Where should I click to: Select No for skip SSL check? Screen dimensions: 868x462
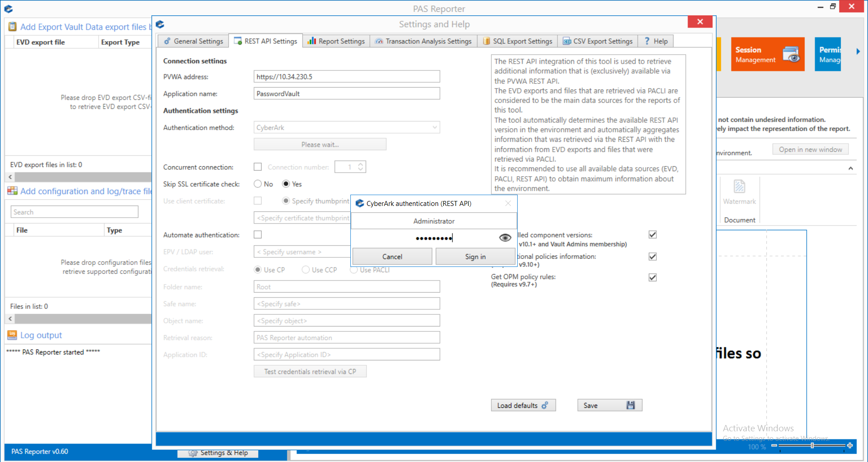click(x=258, y=184)
